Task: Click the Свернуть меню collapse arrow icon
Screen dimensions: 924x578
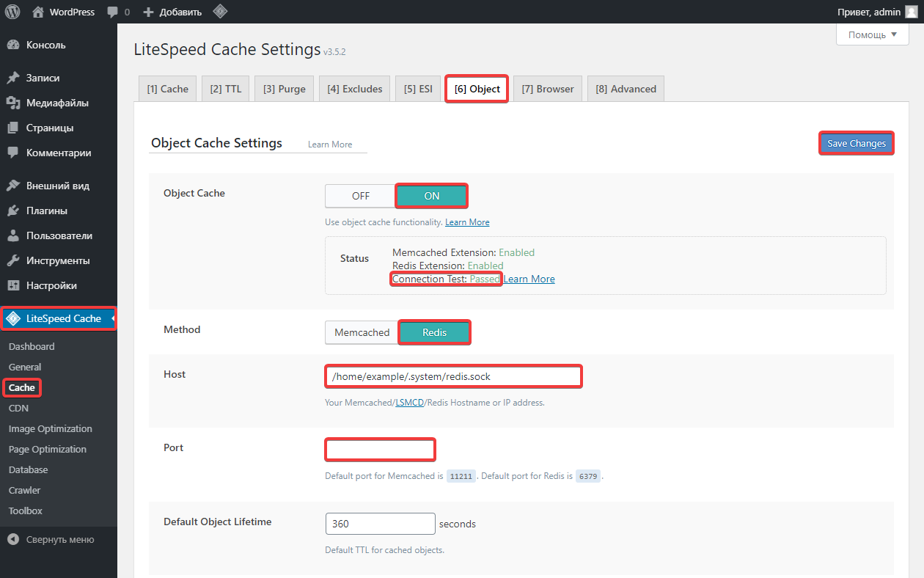Action: pyautogui.click(x=13, y=539)
